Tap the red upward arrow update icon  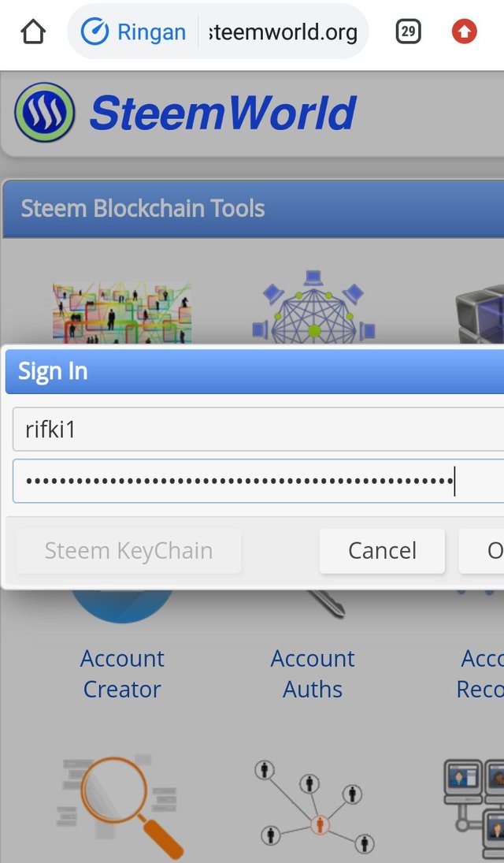coord(464,32)
